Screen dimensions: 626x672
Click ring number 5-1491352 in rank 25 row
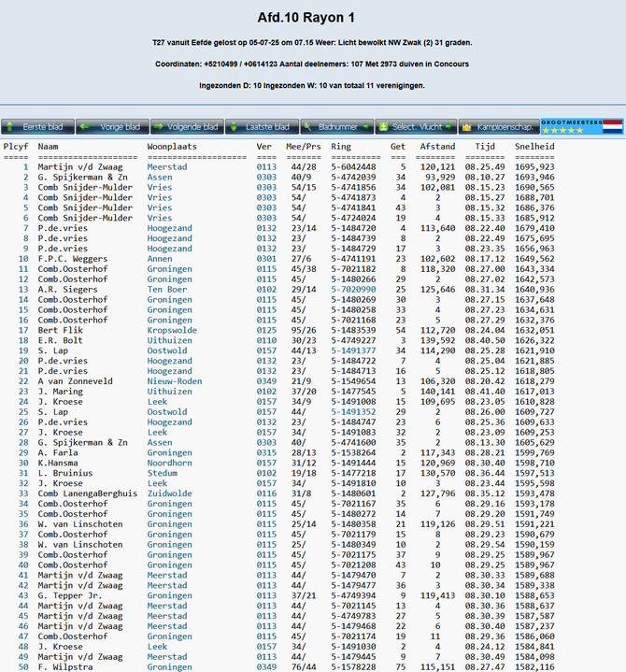353,412
